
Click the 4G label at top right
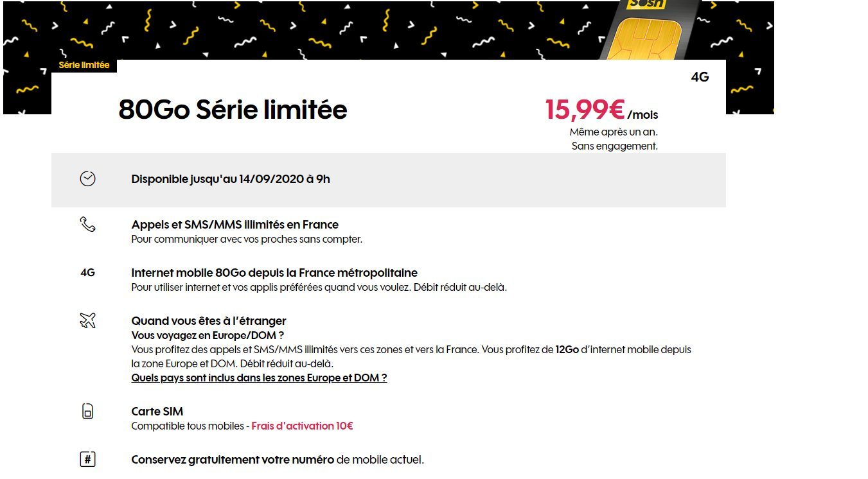point(700,77)
